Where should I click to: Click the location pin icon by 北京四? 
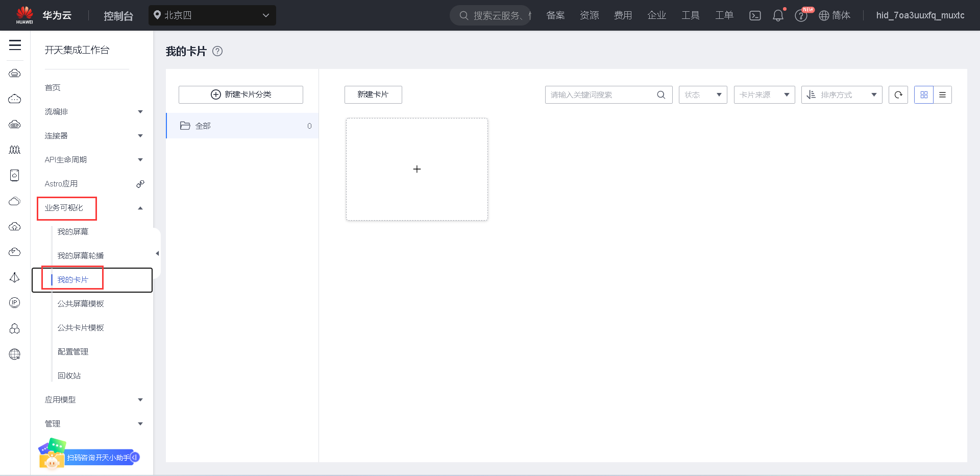157,15
